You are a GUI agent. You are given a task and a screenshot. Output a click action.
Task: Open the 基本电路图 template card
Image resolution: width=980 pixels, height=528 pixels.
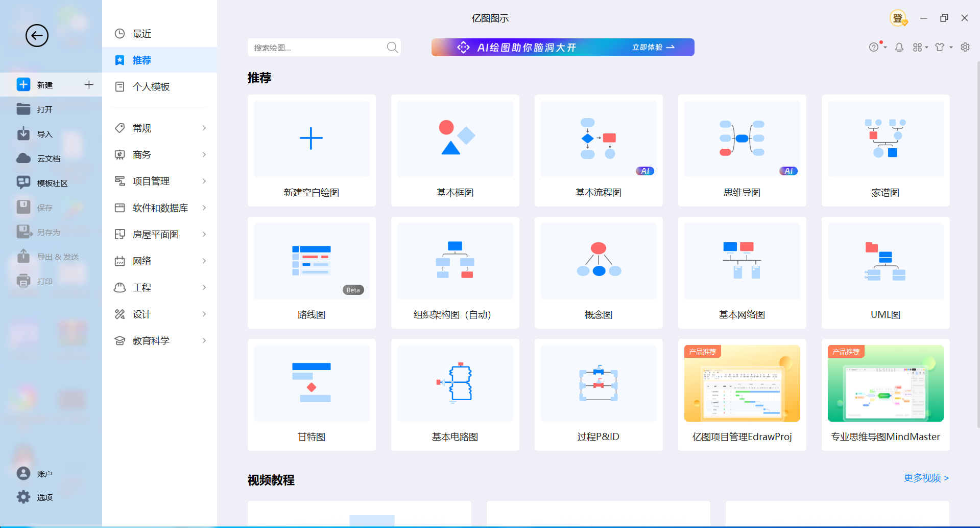click(455, 395)
